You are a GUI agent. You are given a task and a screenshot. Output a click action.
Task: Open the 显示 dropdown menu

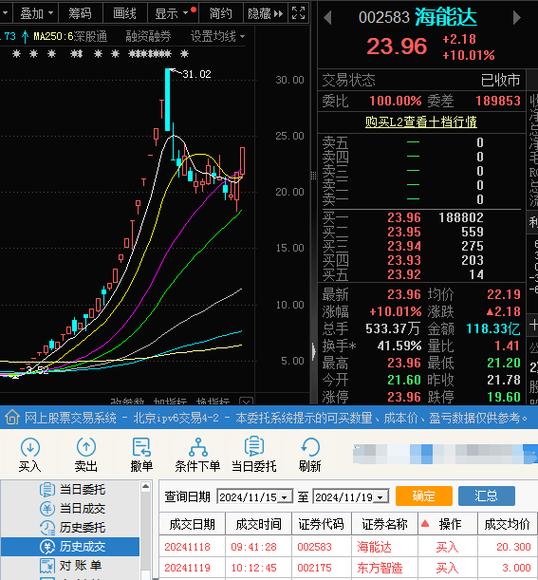172,14
